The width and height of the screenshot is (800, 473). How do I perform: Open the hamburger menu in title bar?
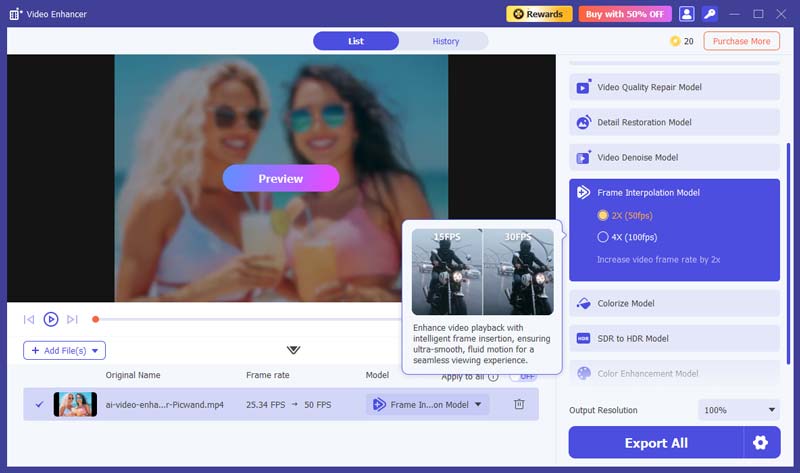point(735,14)
